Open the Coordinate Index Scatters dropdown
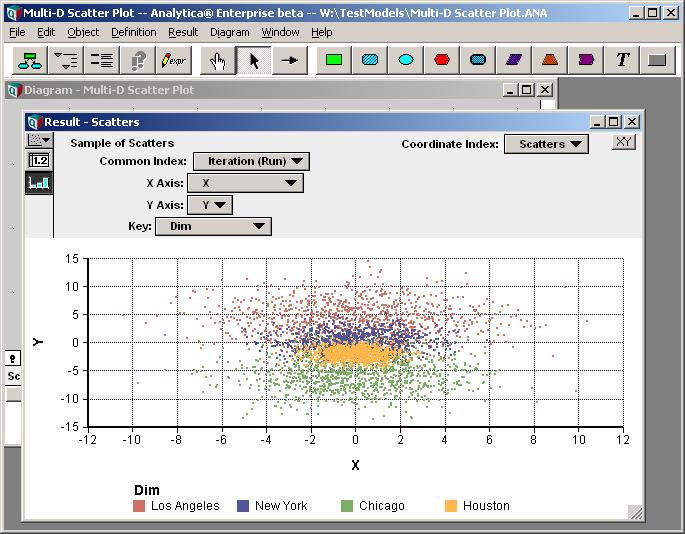685x534 pixels. click(x=546, y=144)
